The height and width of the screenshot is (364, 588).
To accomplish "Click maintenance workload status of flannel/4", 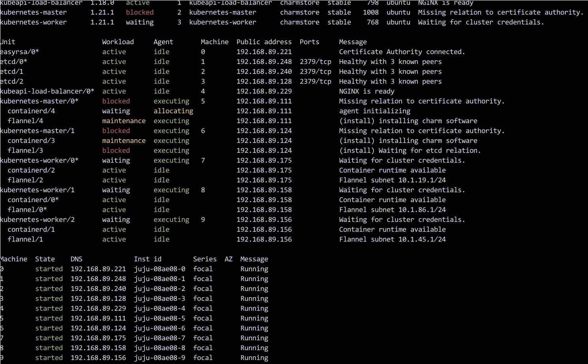I will (x=124, y=121).
